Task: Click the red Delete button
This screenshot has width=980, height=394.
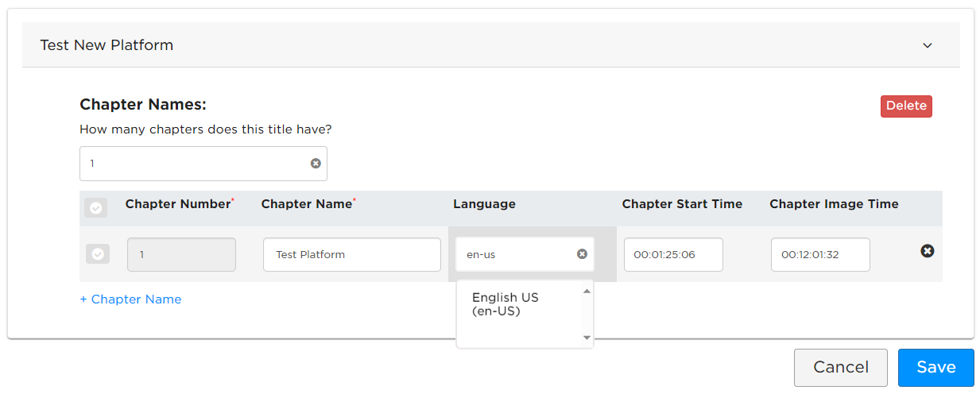Action: click(x=906, y=106)
